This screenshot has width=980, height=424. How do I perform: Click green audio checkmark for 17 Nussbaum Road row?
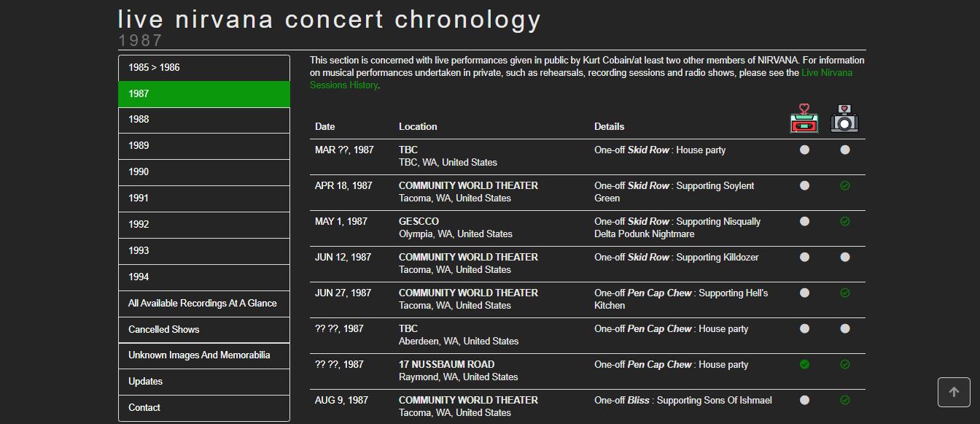click(804, 364)
